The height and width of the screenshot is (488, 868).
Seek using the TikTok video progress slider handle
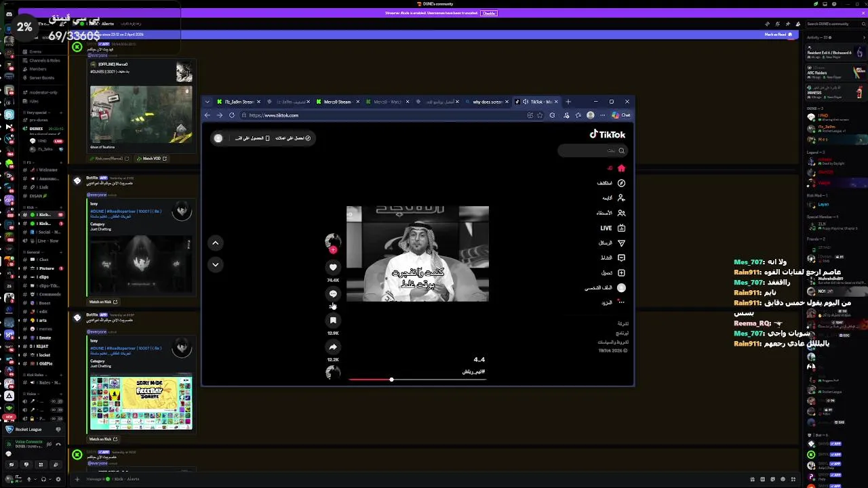391,380
